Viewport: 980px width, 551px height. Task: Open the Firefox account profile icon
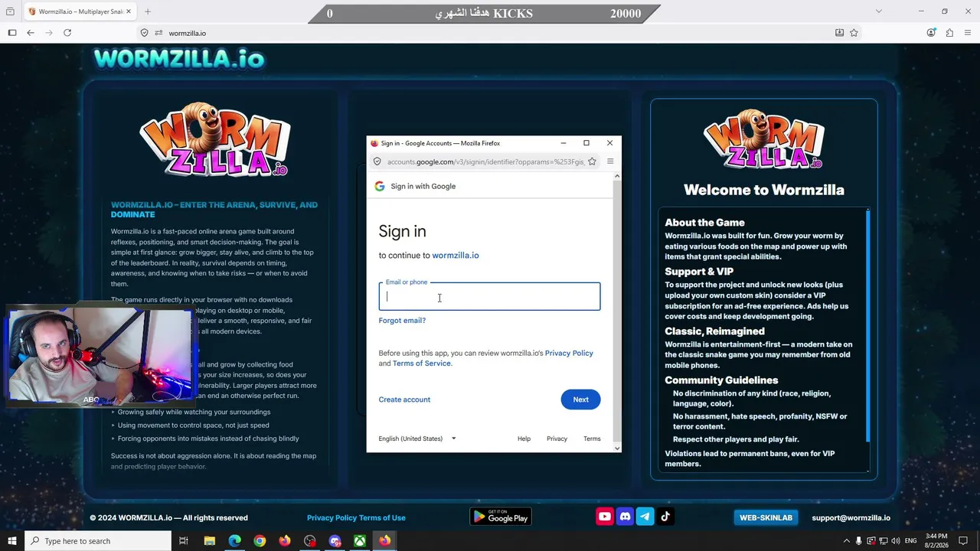(x=931, y=33)
